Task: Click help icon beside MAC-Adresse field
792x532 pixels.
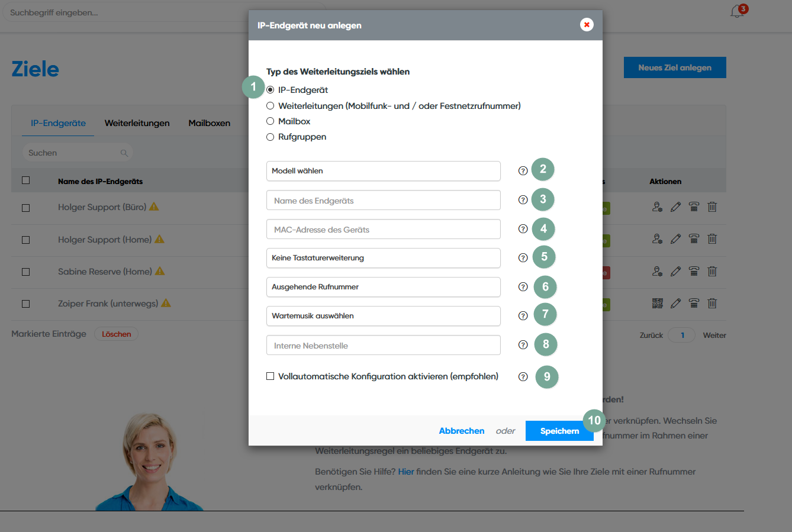Action: pos(523,229)
